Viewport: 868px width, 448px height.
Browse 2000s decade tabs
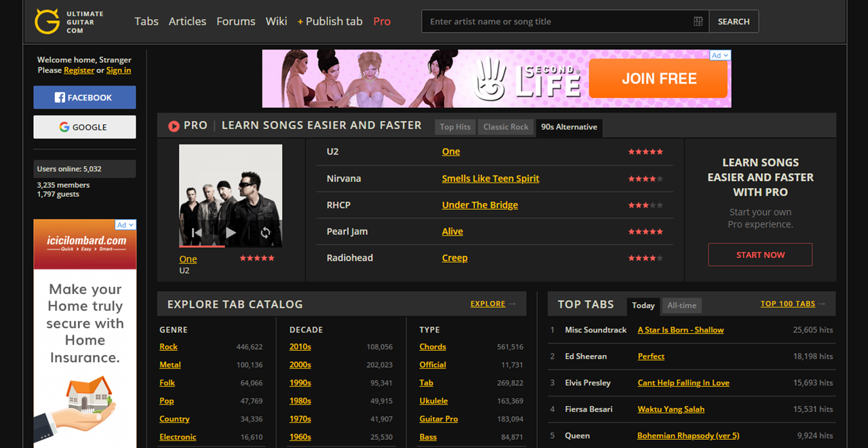coord(300,365)
